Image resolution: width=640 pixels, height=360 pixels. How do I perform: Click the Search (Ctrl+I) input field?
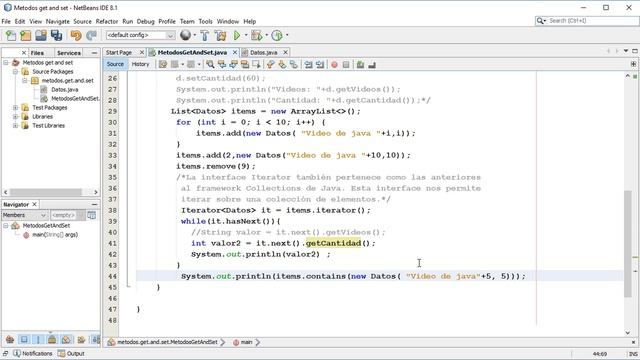click(x=592, y=20)
